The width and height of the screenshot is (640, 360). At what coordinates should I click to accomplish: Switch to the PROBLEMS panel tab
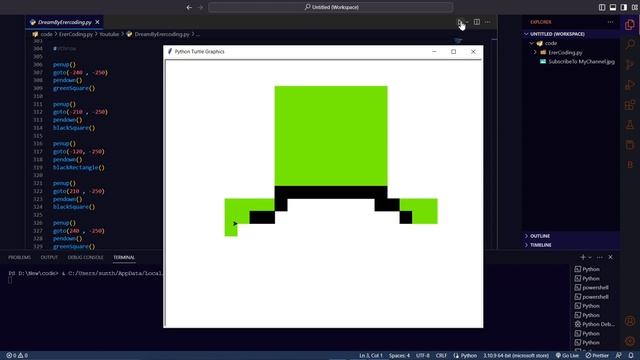tap(19, 258)
